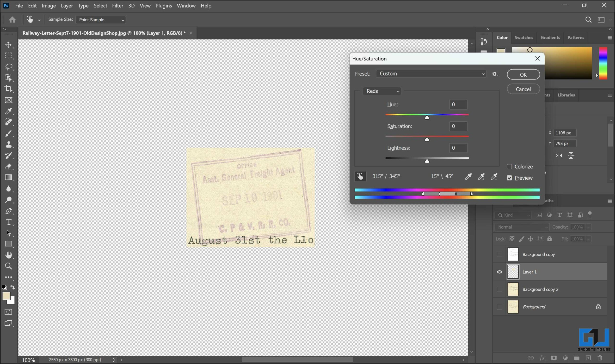615x364 pixels.
Task: Select the Zoom tool
Action: [9, 266]
